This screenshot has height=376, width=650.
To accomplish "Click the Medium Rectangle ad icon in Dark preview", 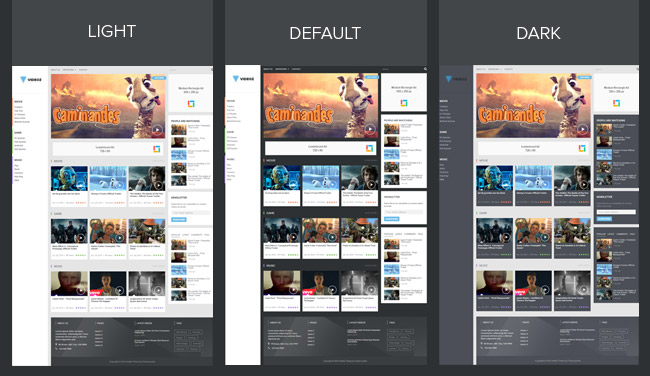I will (x=616, y=103).
